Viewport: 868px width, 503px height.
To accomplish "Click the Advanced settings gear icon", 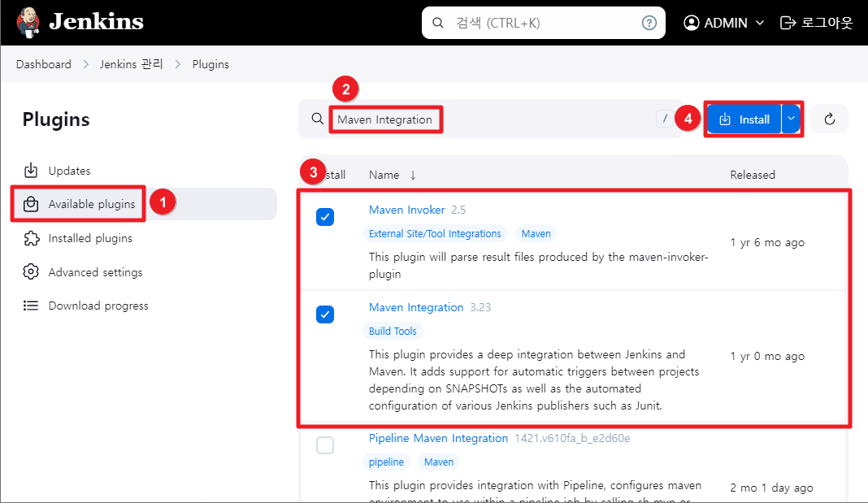I will coord(31,271).
